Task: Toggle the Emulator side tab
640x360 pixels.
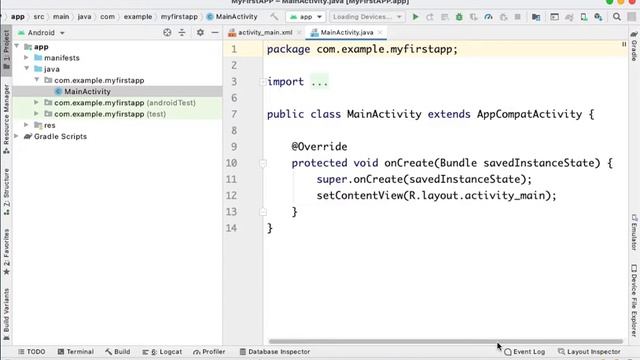Action: point(634,232)
